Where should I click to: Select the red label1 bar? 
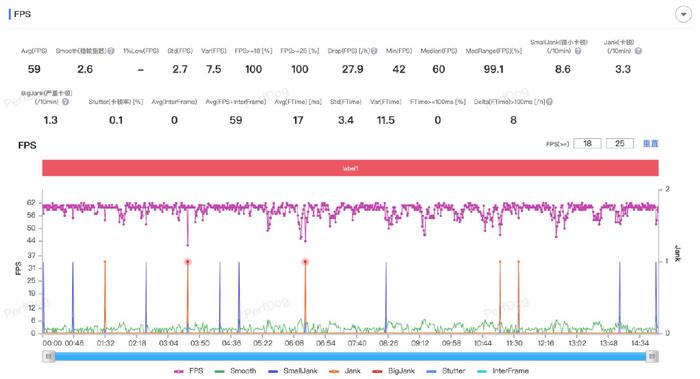(x=350, y=168)
